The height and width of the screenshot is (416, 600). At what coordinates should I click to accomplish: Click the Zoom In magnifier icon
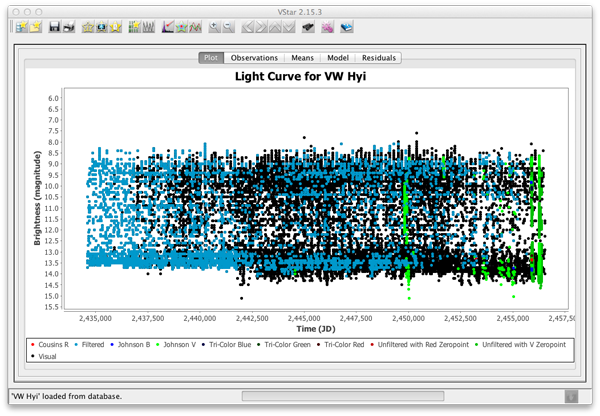tap(214, 27)
